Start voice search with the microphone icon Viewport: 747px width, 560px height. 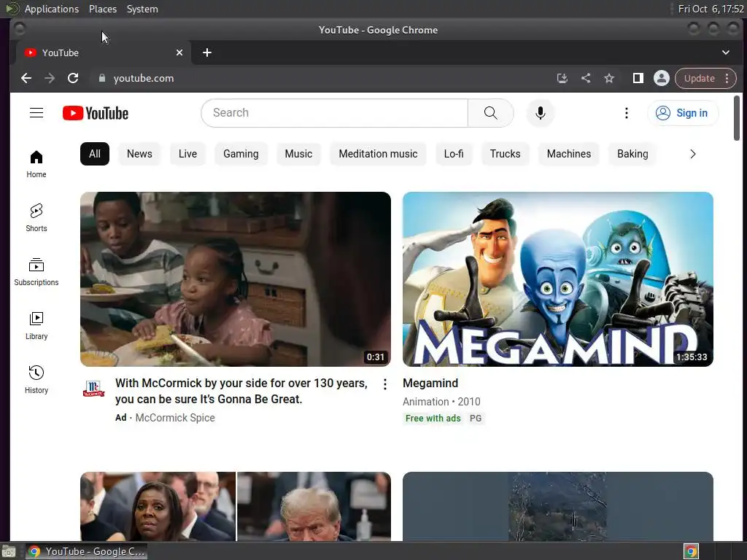pos(541,113)
